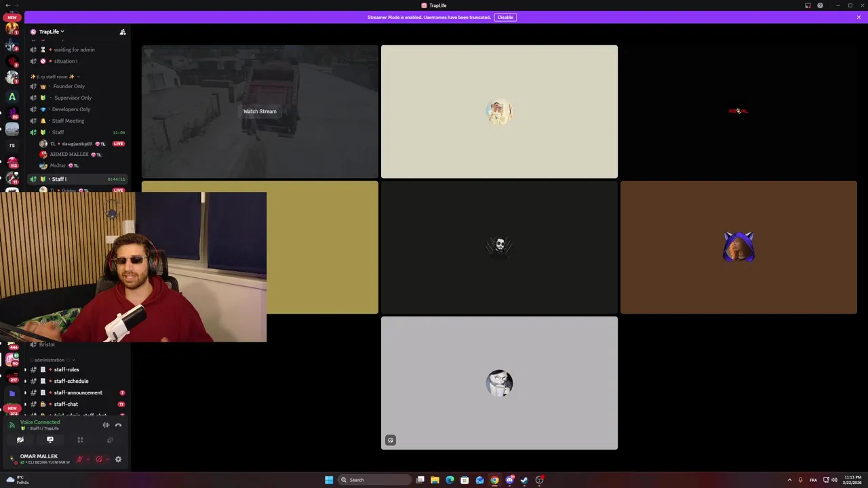868x488 pixels.
Task: Select the Staff I voice channel
Action: pos(77,179)
